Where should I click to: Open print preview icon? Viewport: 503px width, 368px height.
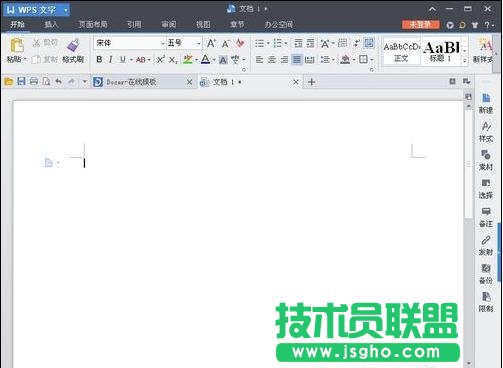(x=46, y=81)
